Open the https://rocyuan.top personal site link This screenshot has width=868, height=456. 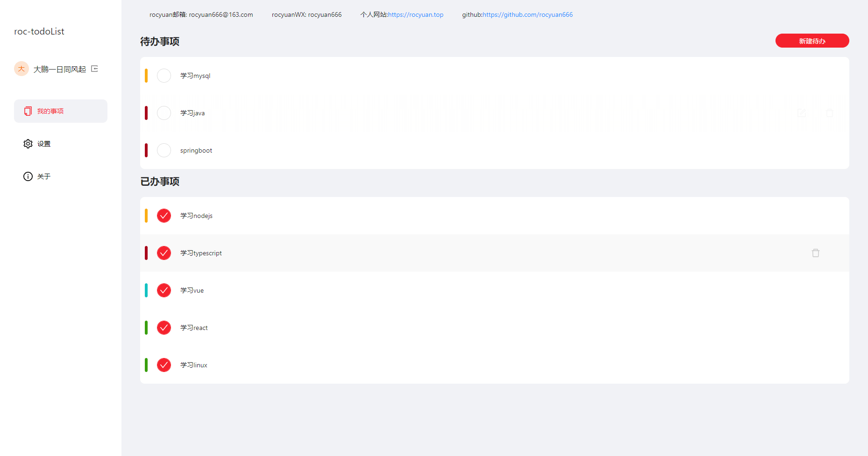(x=416, y=14)
